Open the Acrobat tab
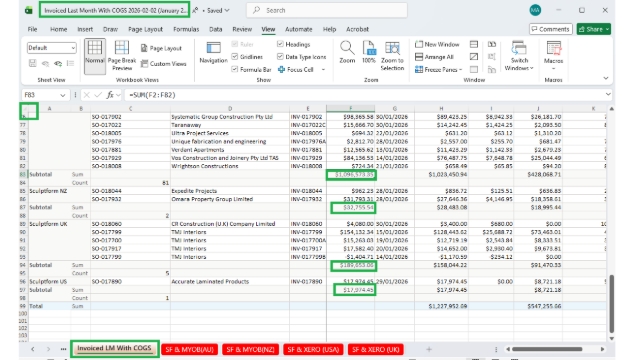The height and width of the screenshot is (360, 640). 357,29
